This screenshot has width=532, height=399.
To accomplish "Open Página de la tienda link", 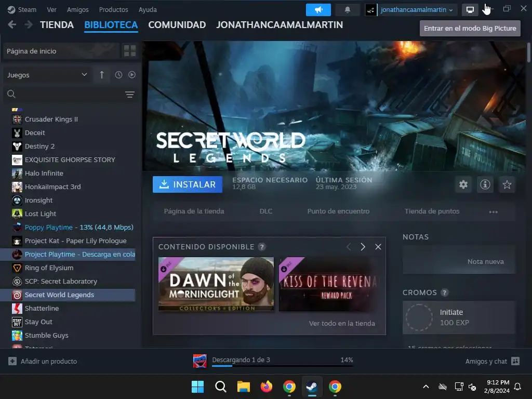I will point(194,211).
